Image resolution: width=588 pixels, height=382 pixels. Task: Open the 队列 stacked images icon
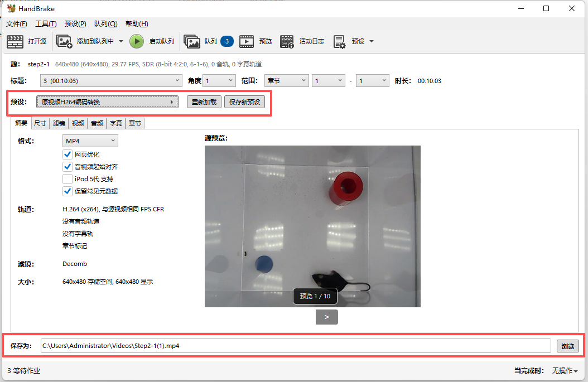coord(192,41)
